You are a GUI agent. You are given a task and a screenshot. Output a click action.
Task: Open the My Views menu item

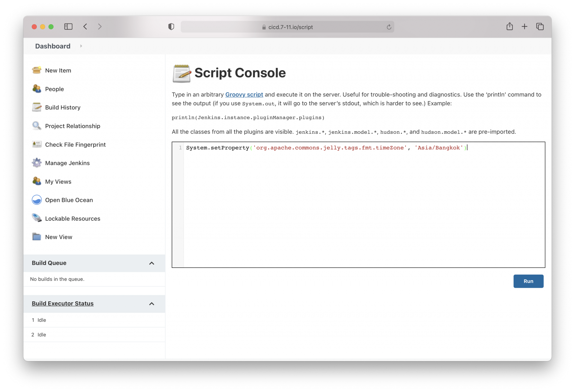pyautogui.click(x=58, y=182)
